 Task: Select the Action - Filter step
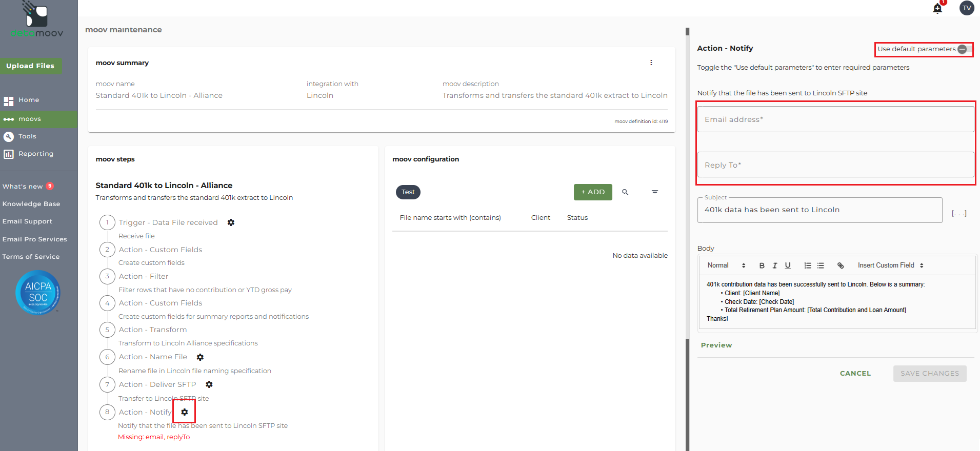click(x=144, y=276)
